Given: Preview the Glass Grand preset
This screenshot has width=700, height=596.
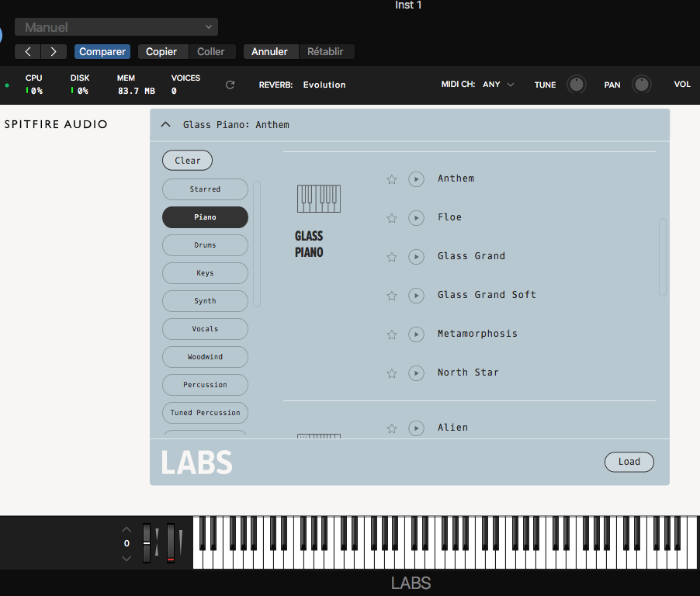Looking at the screenshot, I should click(x=416, y=256).
